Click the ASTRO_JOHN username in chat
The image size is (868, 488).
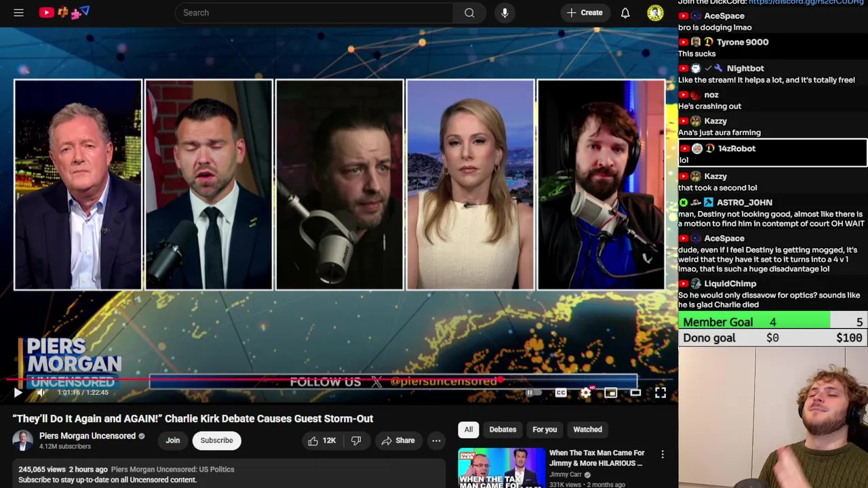click(745, 203)
